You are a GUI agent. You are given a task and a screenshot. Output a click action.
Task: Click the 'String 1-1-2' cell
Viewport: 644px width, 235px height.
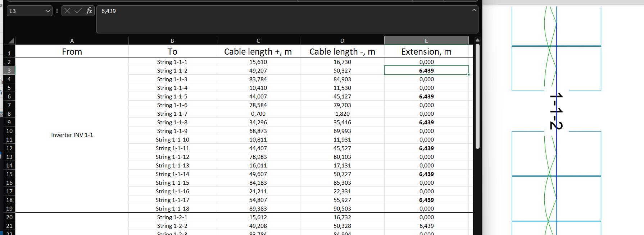[x=172, y=70]
